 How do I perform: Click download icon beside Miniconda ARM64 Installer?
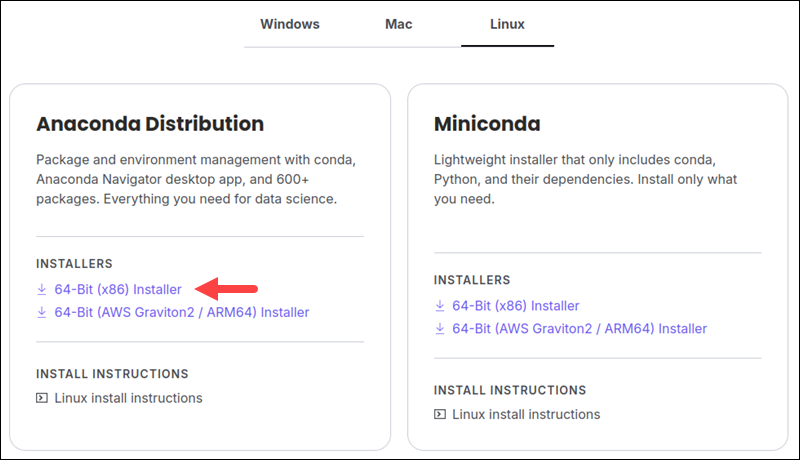440,328
